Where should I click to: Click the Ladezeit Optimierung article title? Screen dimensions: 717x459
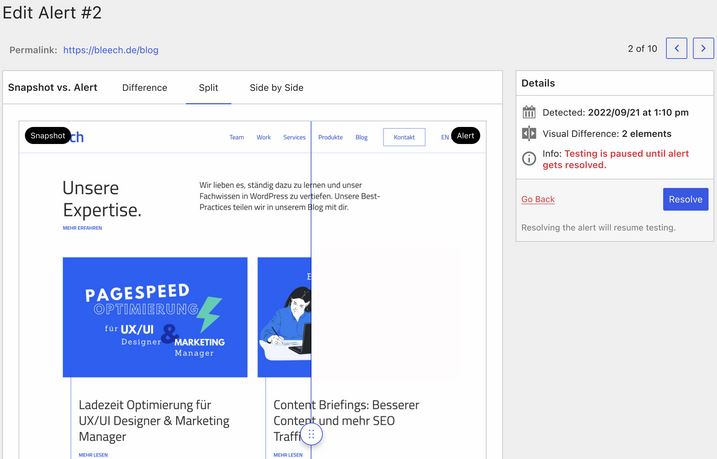click(154, 421)
